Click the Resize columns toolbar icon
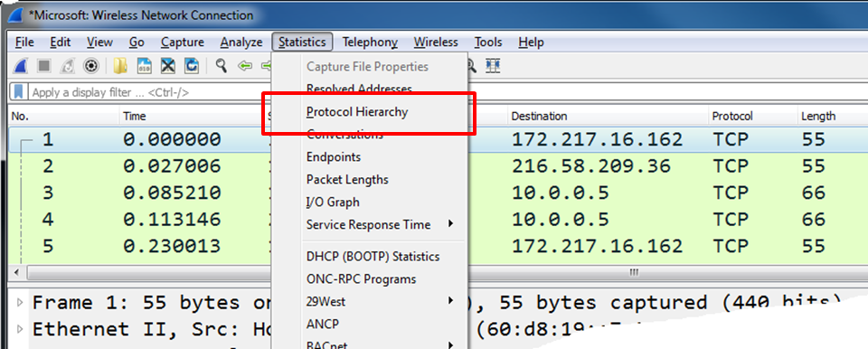The height and width of the screenshot is (349, 868). [493, 67]
